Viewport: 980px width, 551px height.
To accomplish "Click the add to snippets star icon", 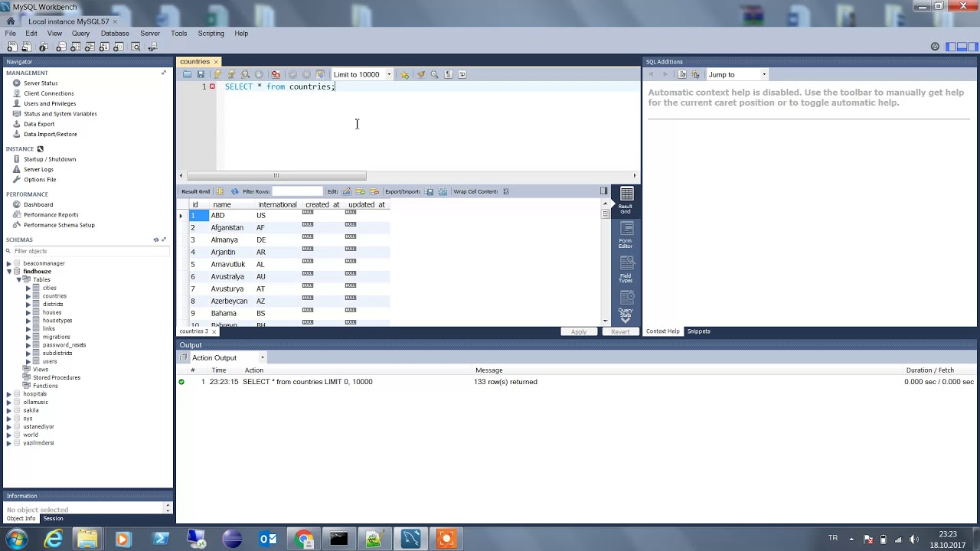I will [404, 74].
